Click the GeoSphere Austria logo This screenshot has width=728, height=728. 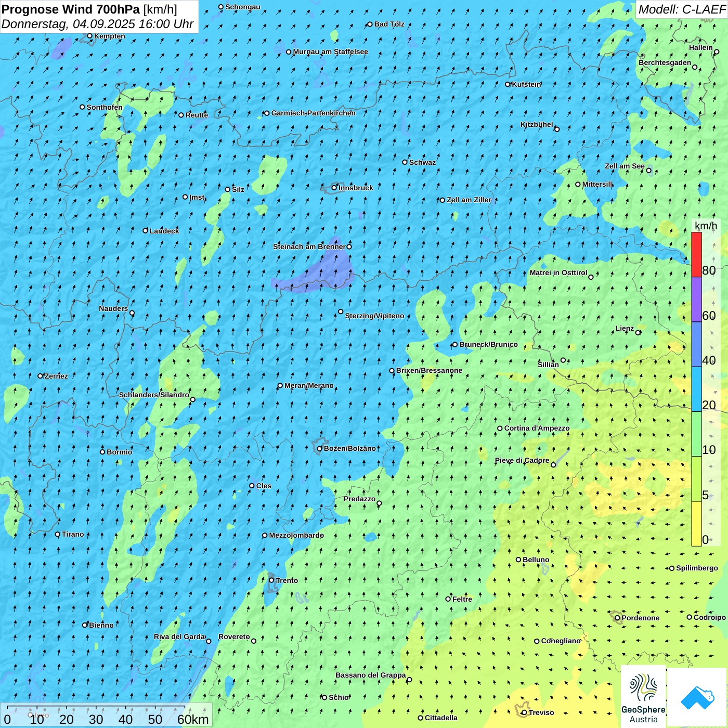pyautogui.click(x=643, y=697)
